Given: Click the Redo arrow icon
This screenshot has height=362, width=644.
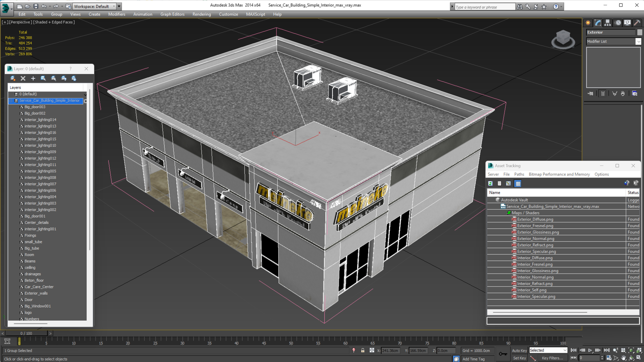Looking at the screenshot, I should 56,6.
